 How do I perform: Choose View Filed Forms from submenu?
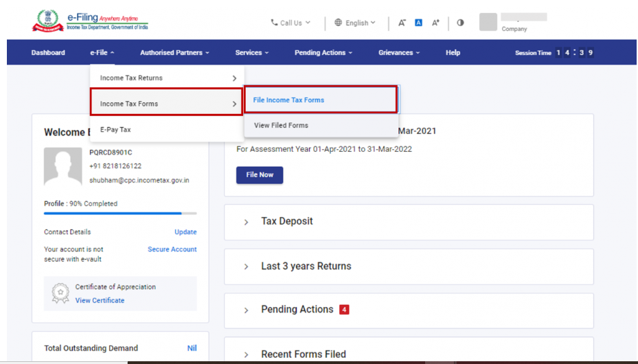281,126
